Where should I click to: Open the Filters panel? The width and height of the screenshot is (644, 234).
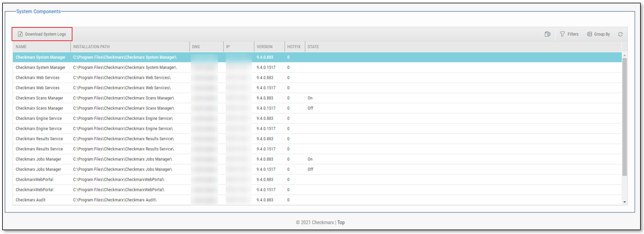(569, 34)
